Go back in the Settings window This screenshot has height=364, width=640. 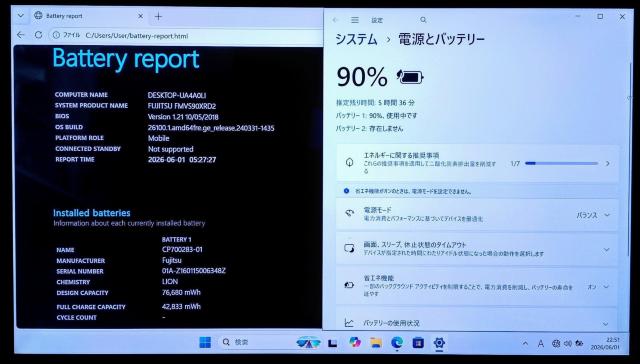(336, 20)
